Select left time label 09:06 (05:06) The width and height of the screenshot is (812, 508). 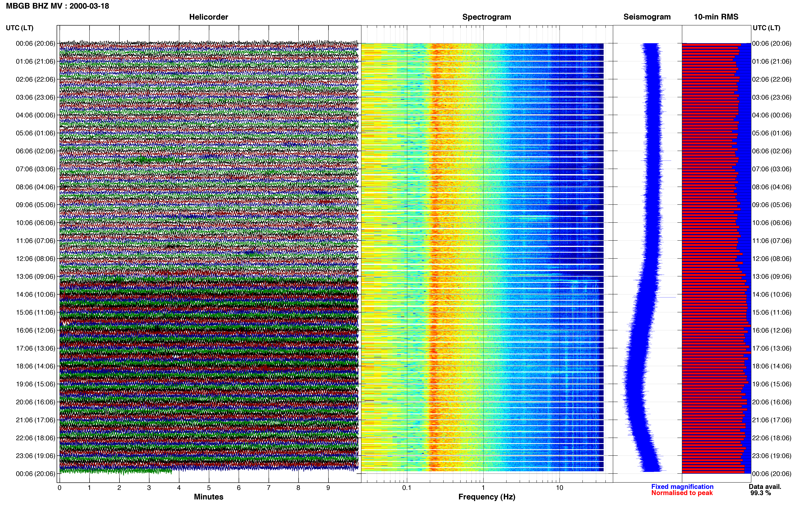click(x=36, y=205)
